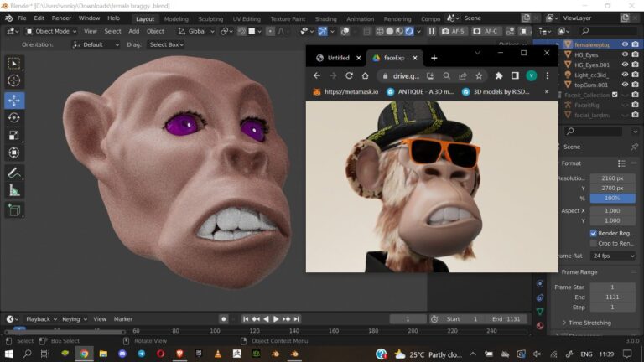Go to Chrome home page
Image resolution: width=644 pixels, height=362 pixels.
click(x=365, y=75)
